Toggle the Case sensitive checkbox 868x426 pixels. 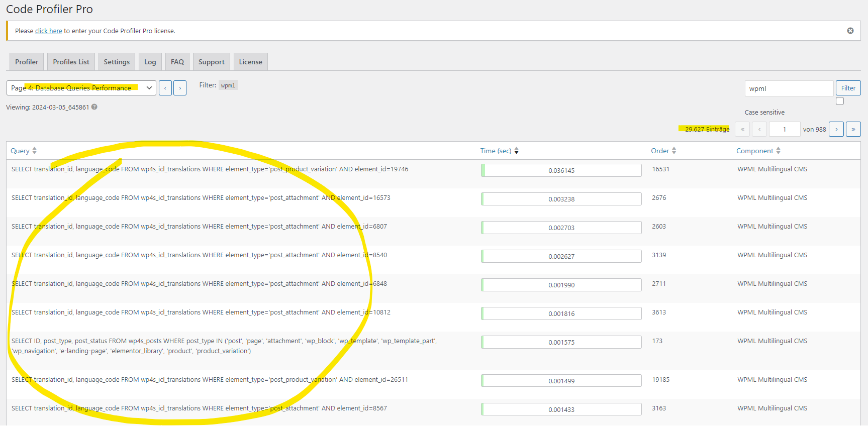coord(840,101)
